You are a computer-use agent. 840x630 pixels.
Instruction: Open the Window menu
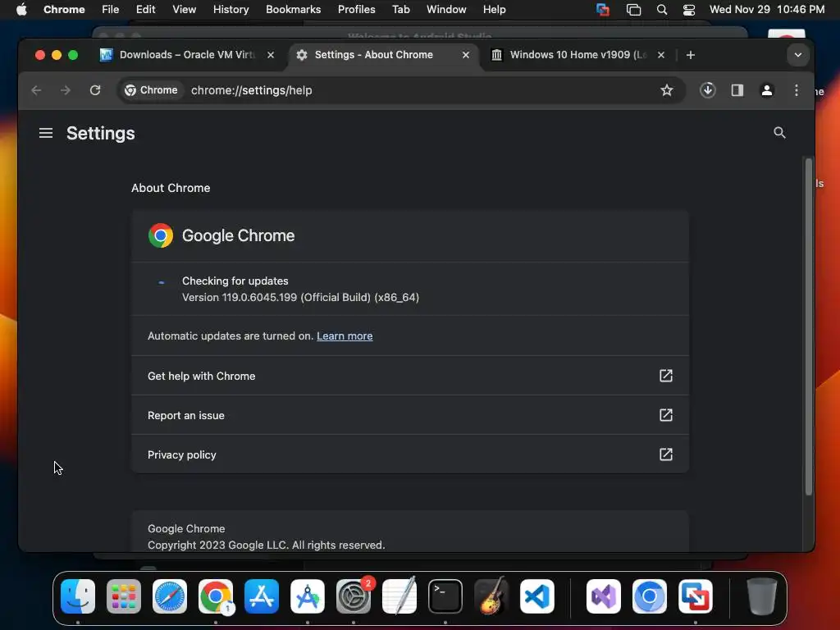pyautogui.click(x=446, y=10)
